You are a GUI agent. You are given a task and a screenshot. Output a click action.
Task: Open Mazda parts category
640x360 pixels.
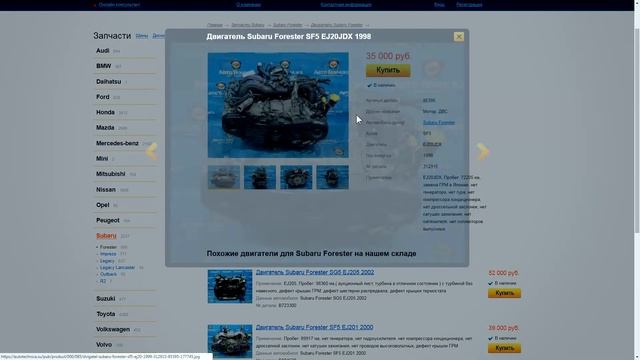click(x=105, y=128)
